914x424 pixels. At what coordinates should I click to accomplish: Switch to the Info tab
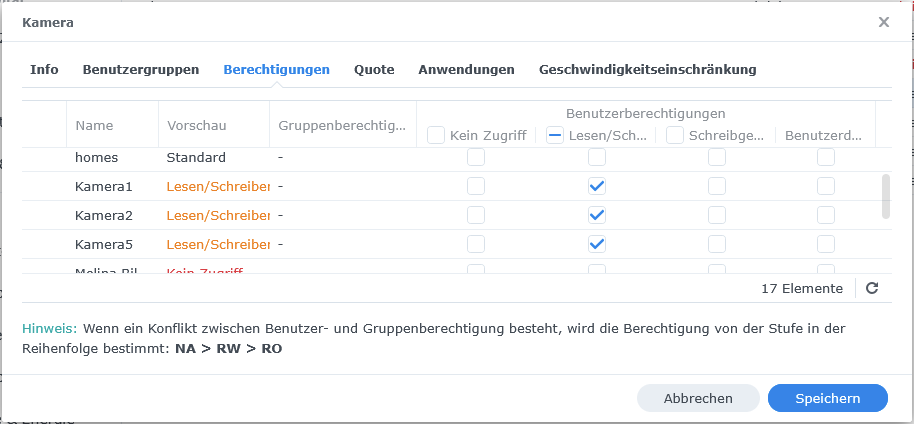[x=44, y=70]
